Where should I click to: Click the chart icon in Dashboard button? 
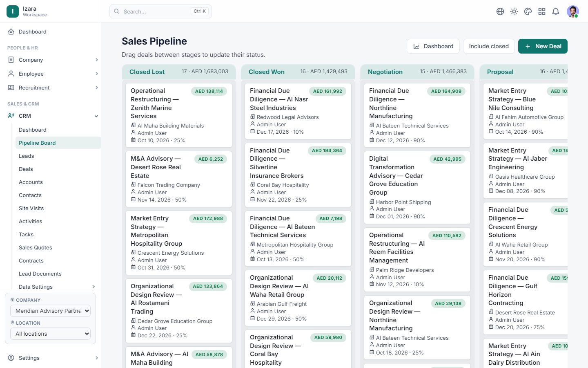click(x=416, y=47)
